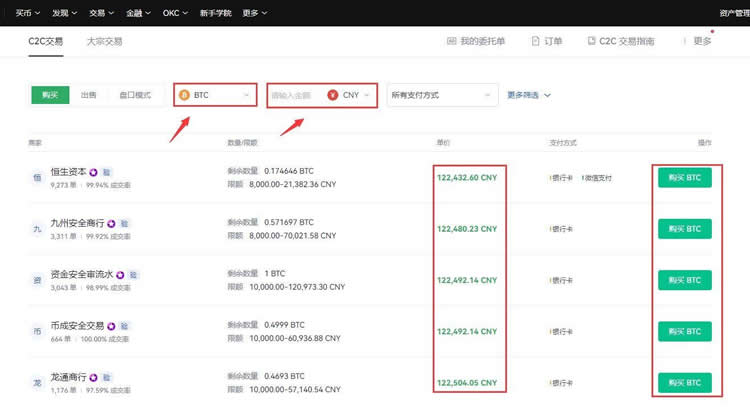Expand the top-bar 更多 menu
The width and height of the screenshot is (750, 407).
254,13
